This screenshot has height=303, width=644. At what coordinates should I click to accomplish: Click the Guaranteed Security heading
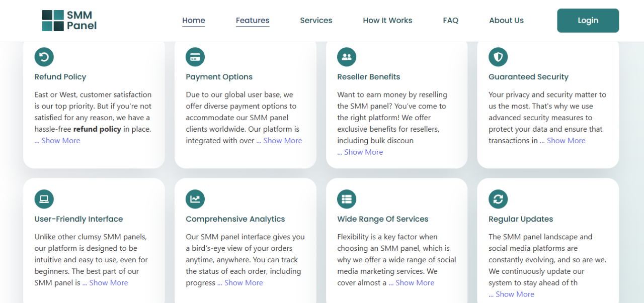[x=528, y=77]
